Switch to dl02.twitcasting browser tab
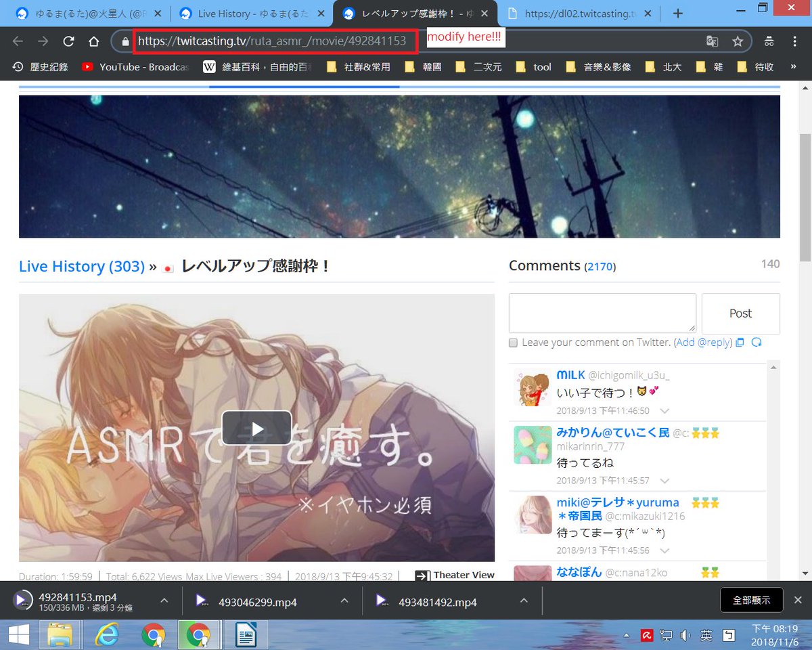 [x=579, y=14]
